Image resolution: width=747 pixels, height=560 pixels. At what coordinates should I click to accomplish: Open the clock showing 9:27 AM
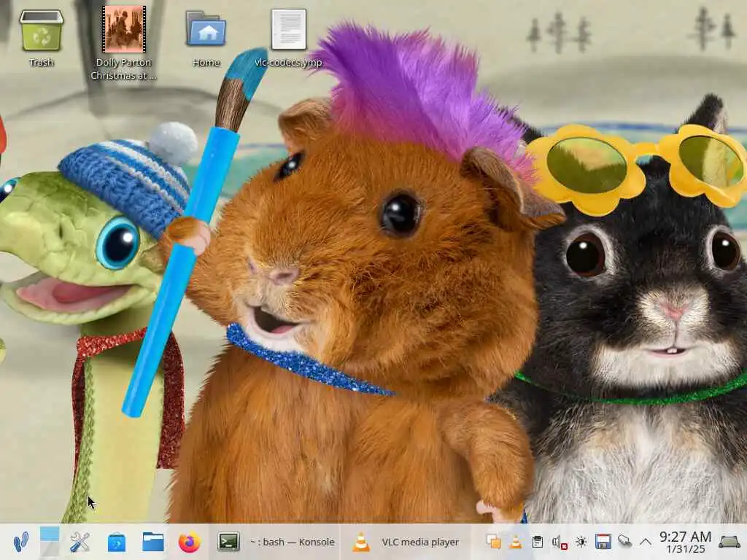(x=685, y=542)
